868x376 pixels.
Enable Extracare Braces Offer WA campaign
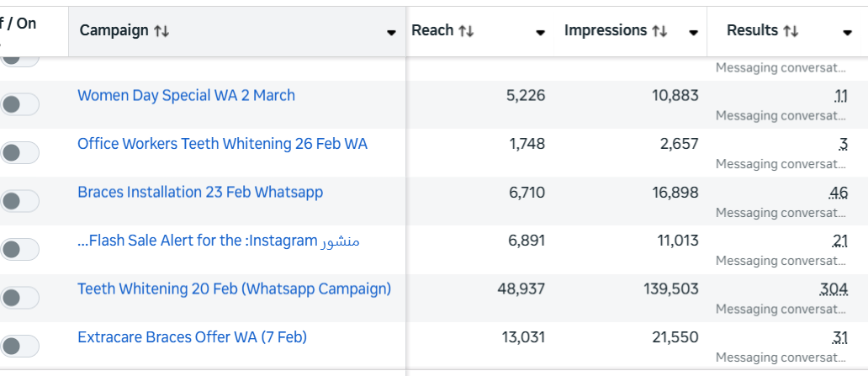point(20,346)
